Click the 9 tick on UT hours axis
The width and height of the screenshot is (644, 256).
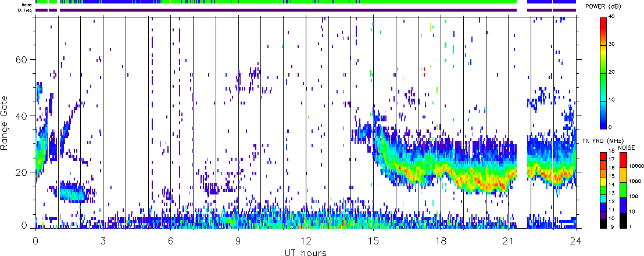(238, 240)
